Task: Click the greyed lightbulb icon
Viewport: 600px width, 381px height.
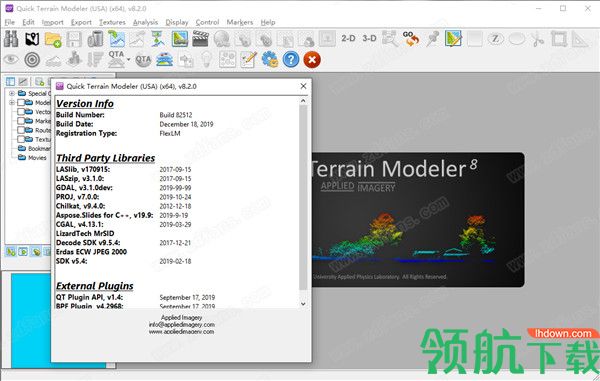Action: pos(207,60)
